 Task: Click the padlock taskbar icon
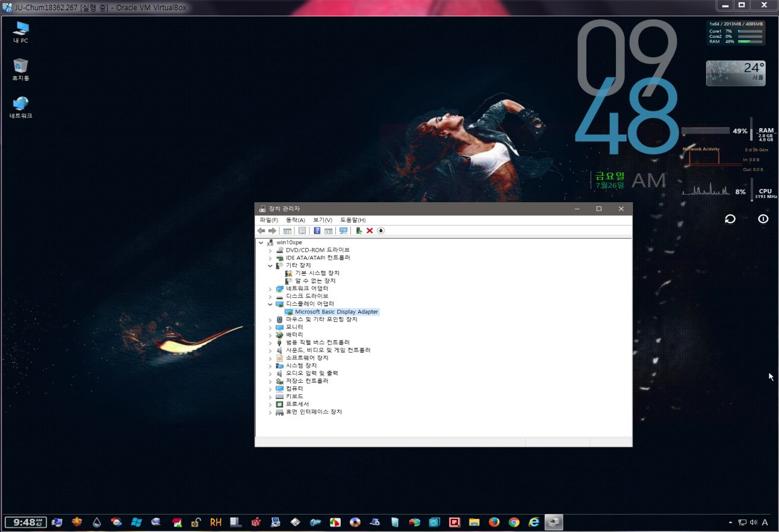click(196, 522)
